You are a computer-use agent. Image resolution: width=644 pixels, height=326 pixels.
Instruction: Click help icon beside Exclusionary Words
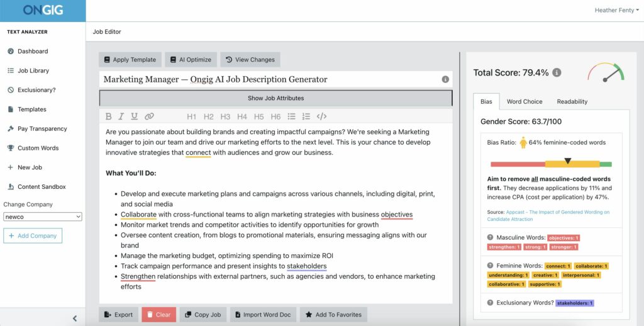tap(490, 303)
